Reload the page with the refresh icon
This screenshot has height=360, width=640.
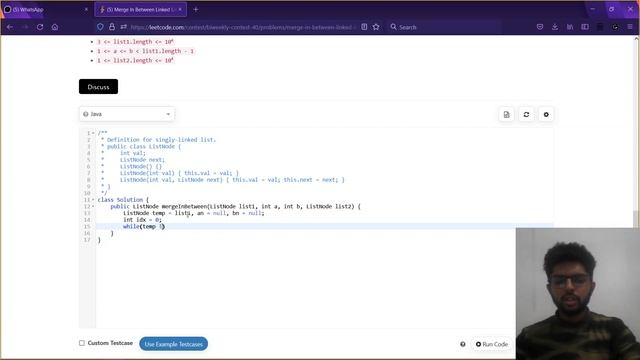click(40, 27)
